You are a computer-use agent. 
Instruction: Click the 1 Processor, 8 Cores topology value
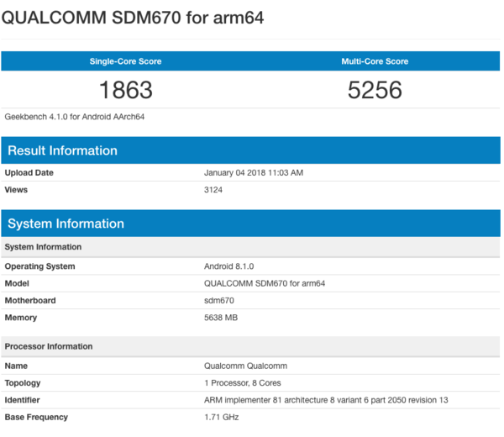[242, 382]
